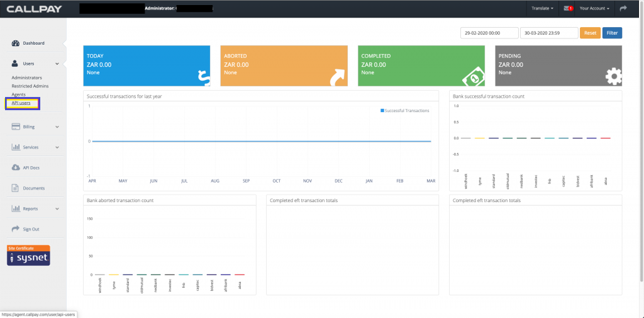Click the Billing card icon
Viewport: 644px width, 318px height.
[x=16, y=127]
